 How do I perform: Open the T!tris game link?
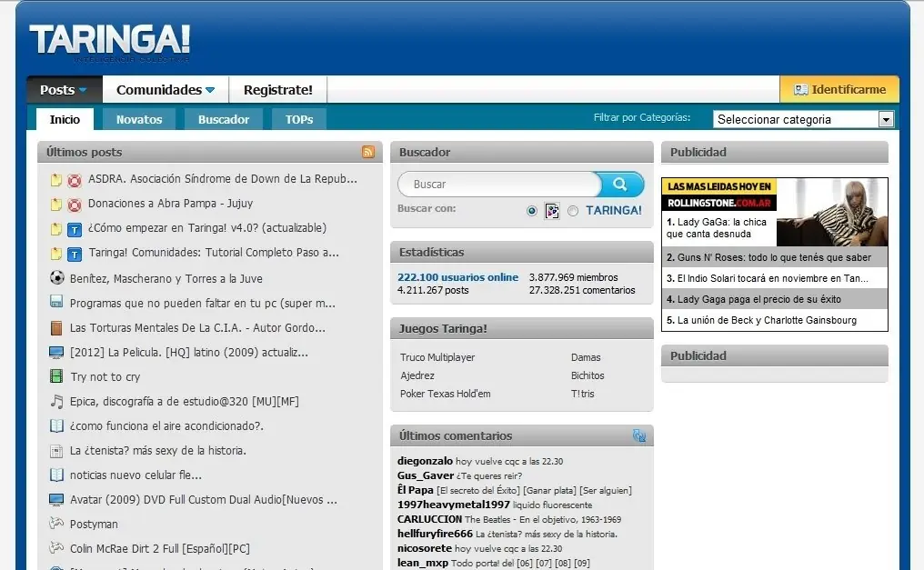pos(582,394)
